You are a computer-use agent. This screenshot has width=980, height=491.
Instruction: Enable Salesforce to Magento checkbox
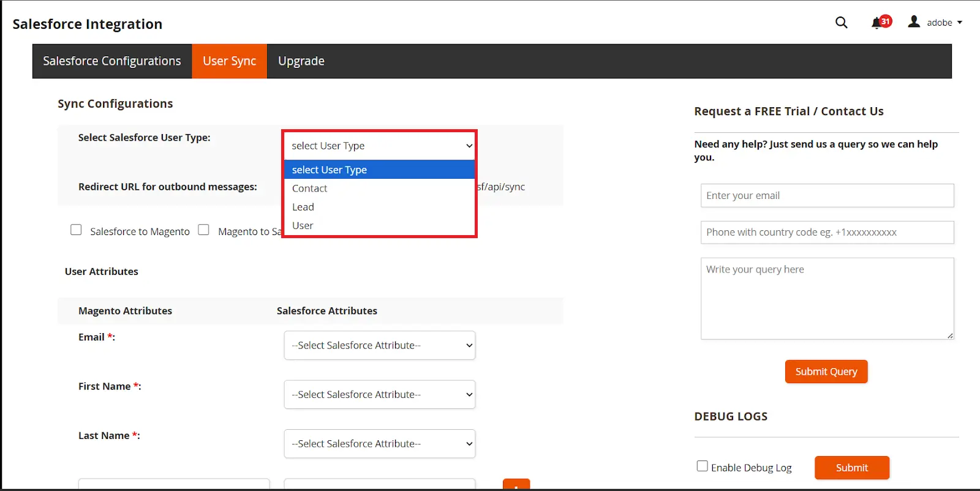76,230
